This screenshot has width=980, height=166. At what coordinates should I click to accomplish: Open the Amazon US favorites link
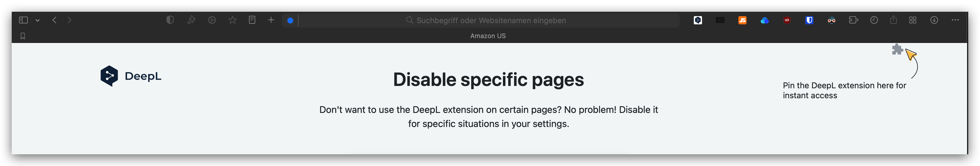click(488, 36)
